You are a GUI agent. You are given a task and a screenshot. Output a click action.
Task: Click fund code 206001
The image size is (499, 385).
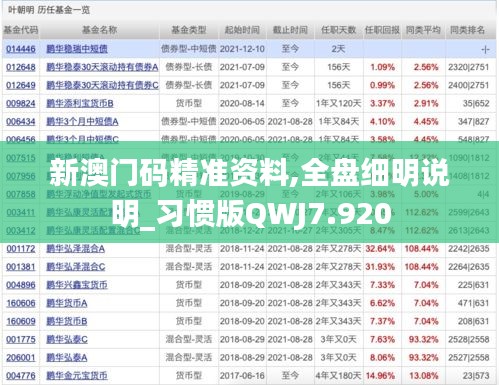pos(21,358)
